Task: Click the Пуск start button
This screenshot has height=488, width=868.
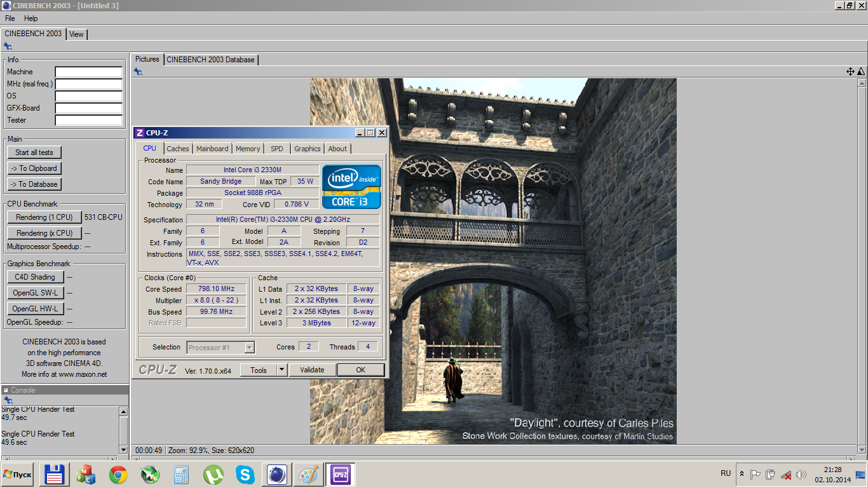Action: 17,475
